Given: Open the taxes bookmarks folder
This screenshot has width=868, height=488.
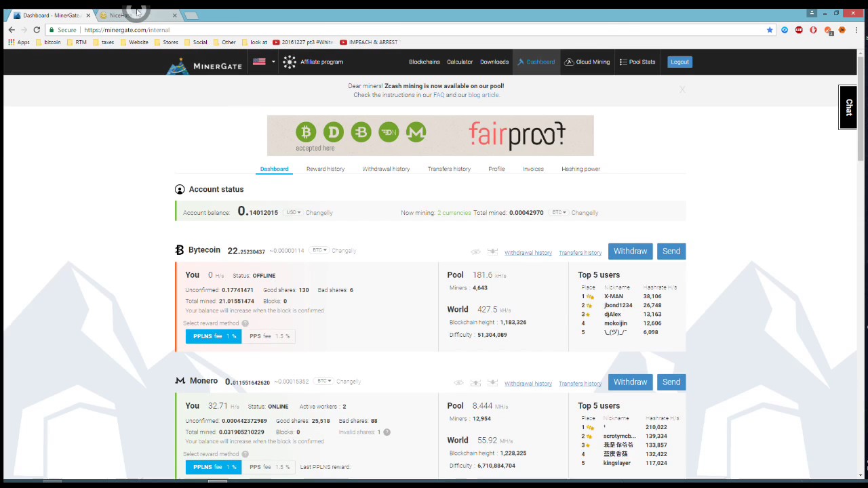Looking at the screenshot, I should click(x=103, y=42).
